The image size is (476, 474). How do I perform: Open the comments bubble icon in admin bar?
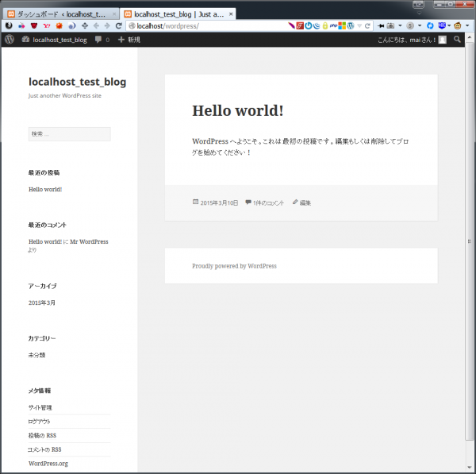98,40
